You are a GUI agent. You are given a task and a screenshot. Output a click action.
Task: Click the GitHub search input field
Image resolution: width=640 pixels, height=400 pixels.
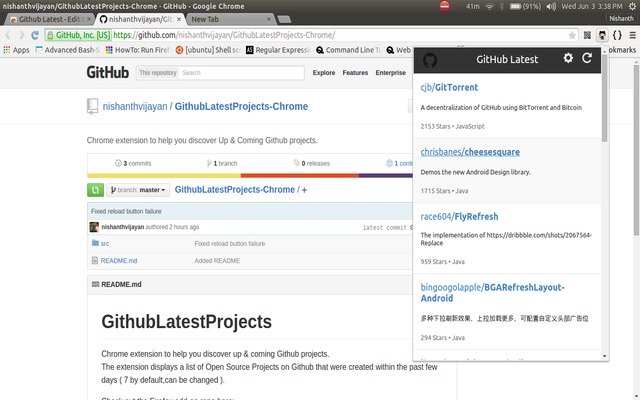(242, 73)
